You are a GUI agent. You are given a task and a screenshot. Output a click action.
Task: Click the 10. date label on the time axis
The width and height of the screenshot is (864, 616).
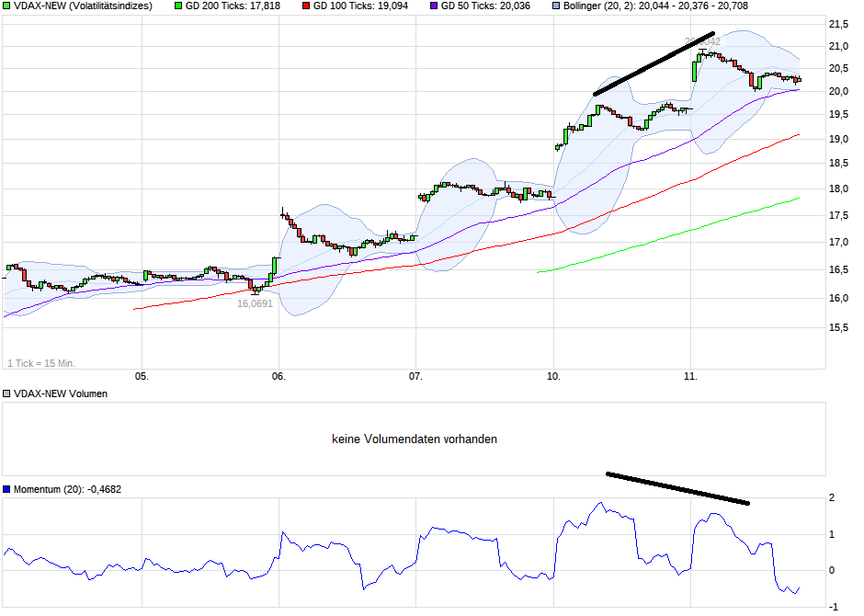[x=555, y=376]
